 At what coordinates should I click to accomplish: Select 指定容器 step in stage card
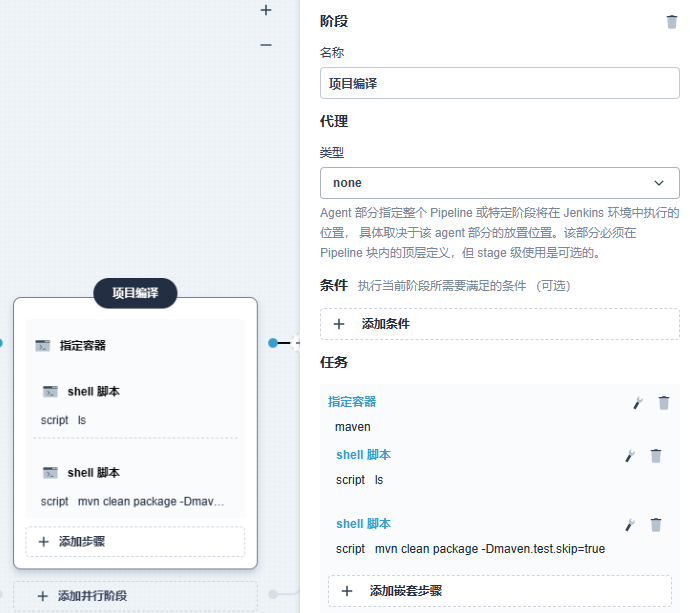(x=83, y=345)
